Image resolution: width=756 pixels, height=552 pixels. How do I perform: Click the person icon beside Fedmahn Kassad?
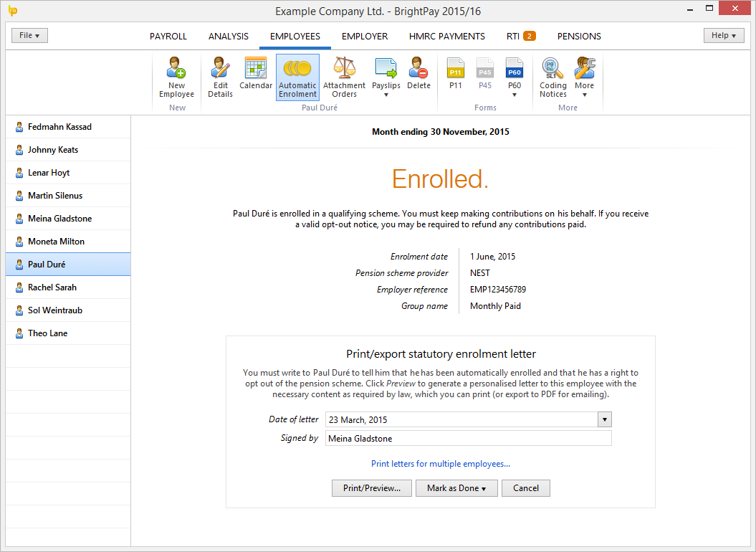pyautogui.click(x=19, y=127)
